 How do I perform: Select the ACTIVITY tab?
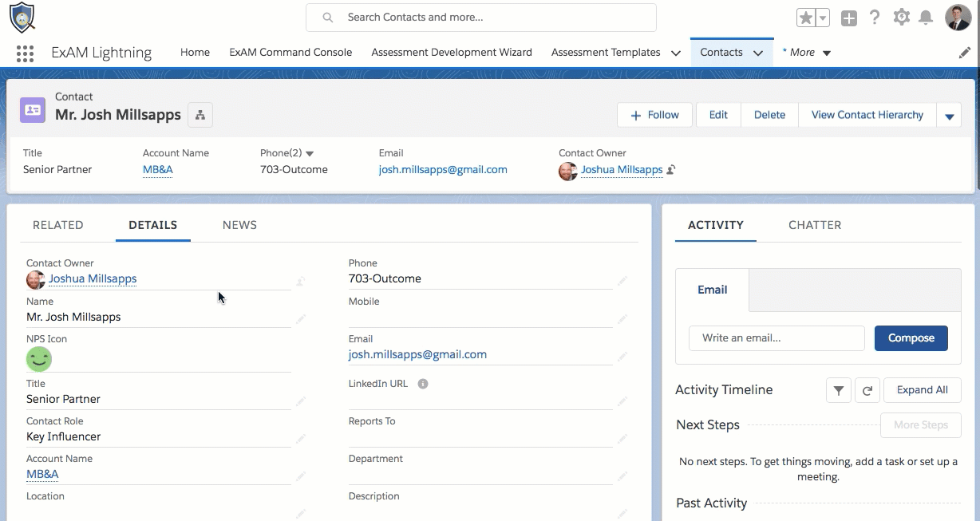tap(716, 225)
